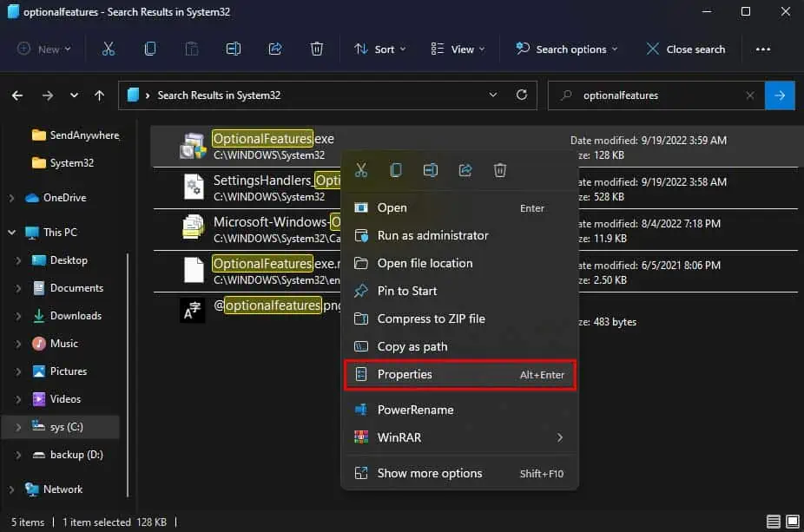Click Close search button
The image size is (804, 532).
click(686, 49)
